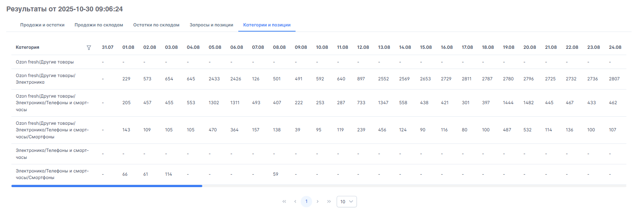Jump to last page double-arrow icon

[329, 201]
